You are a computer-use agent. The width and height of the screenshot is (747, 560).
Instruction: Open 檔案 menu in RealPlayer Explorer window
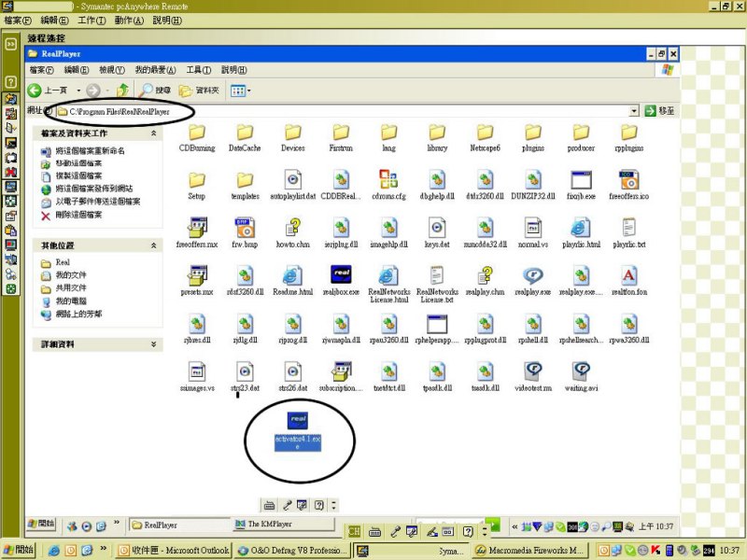pos(41,70)
